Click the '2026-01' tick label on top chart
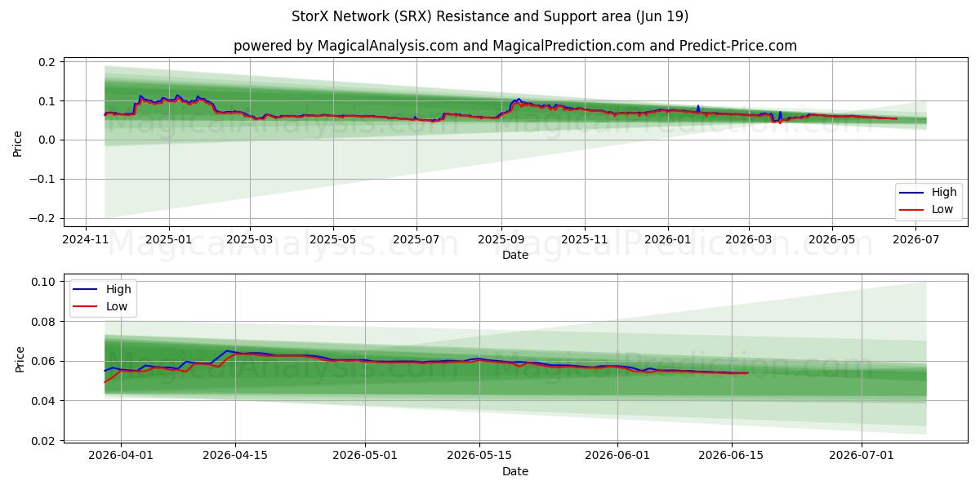This screenshot has height=490, width=980. 667,240
